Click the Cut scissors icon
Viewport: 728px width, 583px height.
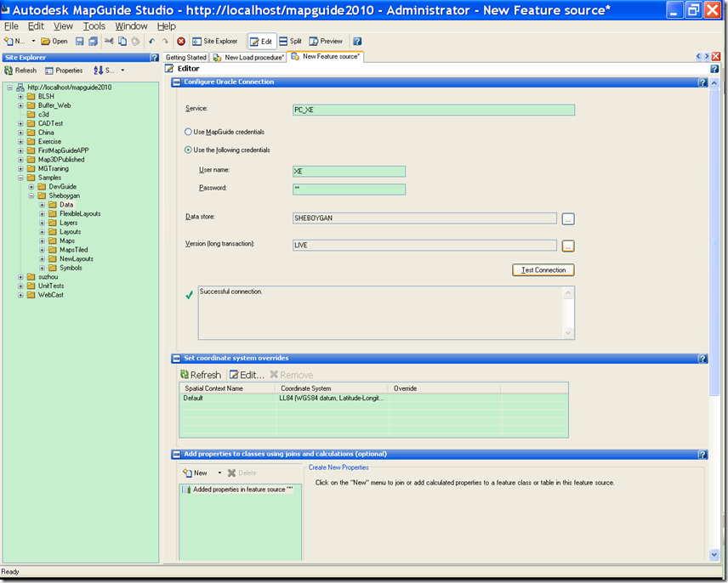(109, 42)
